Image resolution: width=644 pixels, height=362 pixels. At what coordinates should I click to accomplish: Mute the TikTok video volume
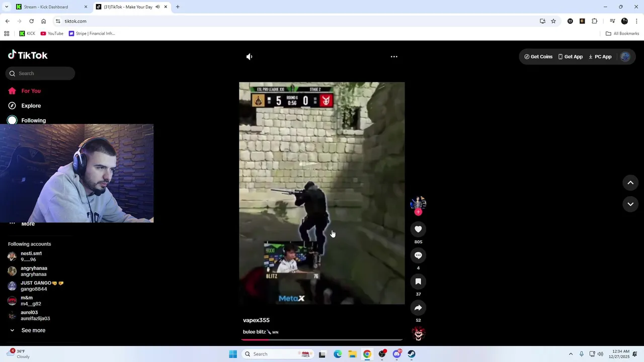pos(249,57)
